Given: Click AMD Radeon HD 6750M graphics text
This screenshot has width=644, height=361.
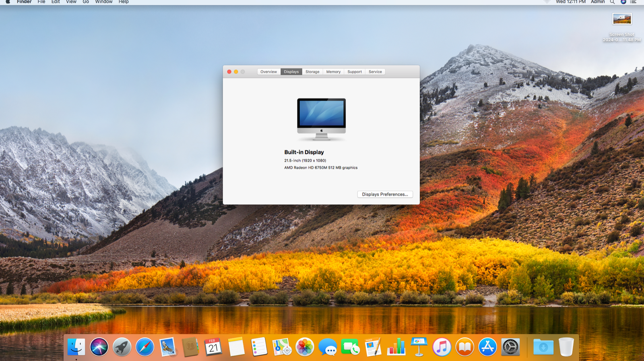Looking at the screenshot, I should (321, 168).
